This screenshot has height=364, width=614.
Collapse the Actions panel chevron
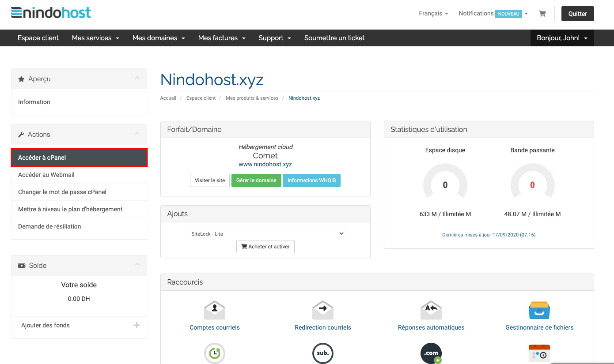coord(137,134)
